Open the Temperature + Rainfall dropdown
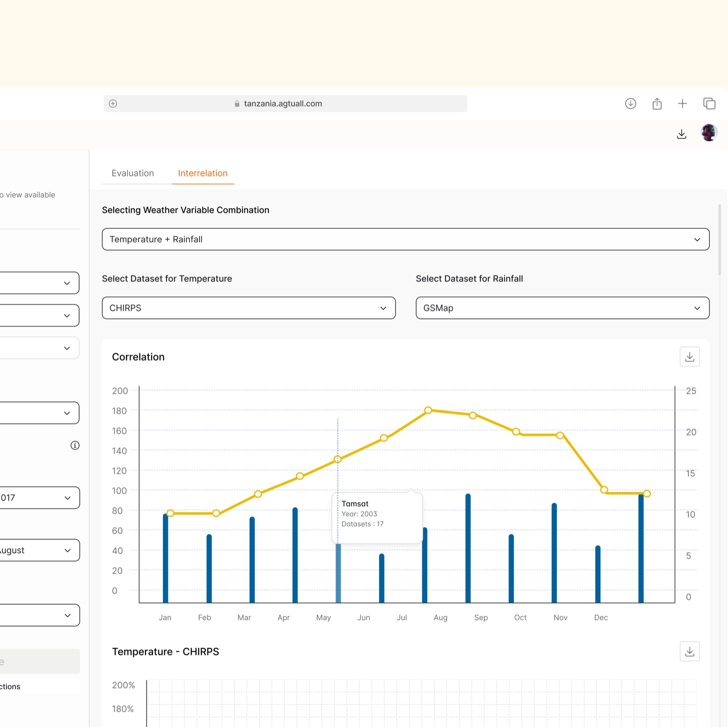 pyautogui.click(x=406, y=239)
